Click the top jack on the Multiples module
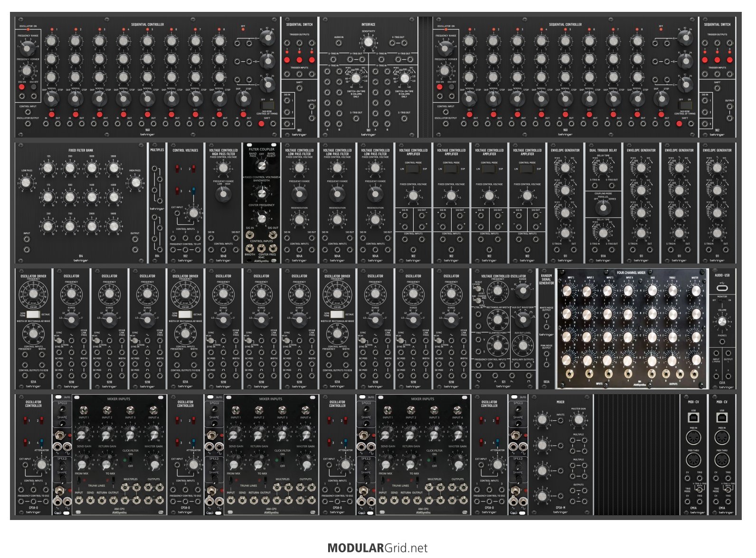 154,168
